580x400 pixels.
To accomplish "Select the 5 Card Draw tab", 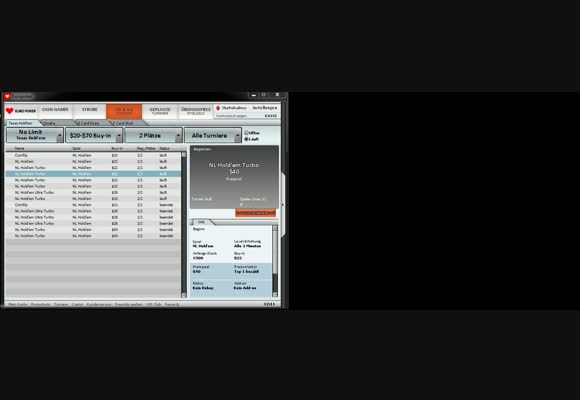I will [x=90, y=123].
